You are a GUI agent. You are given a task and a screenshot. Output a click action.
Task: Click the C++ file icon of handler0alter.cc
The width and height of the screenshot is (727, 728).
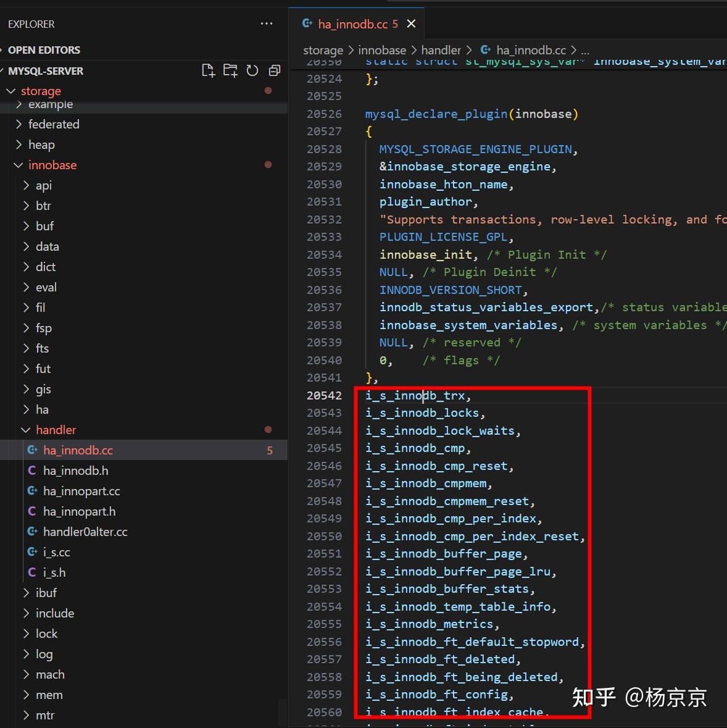click(x=32, y=532)
